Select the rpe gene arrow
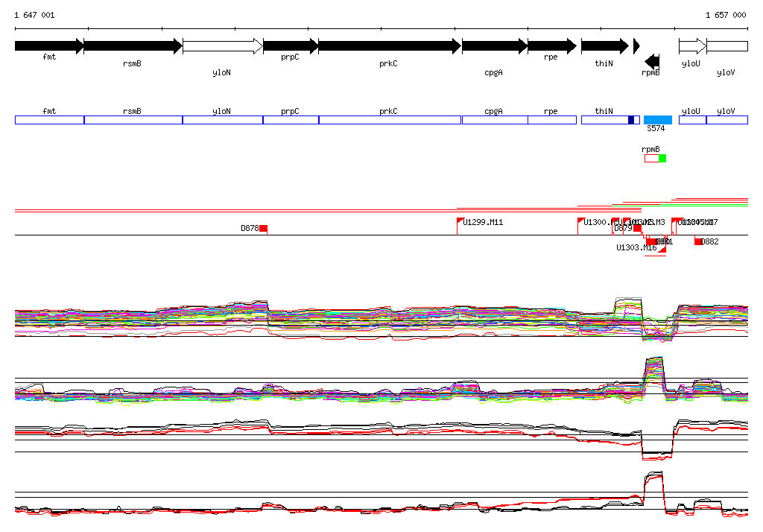Screen dimensions: 763x532 [x=552, y=46]
